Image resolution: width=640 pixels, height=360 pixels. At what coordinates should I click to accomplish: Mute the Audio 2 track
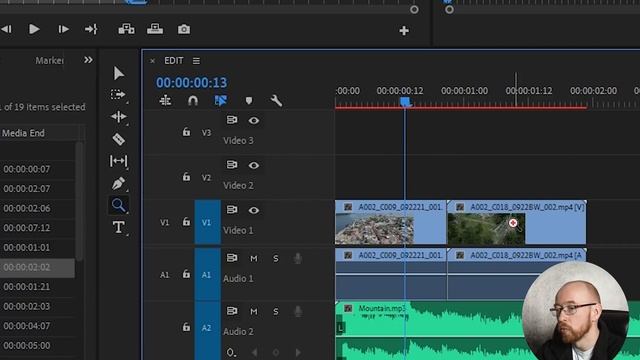254,311
